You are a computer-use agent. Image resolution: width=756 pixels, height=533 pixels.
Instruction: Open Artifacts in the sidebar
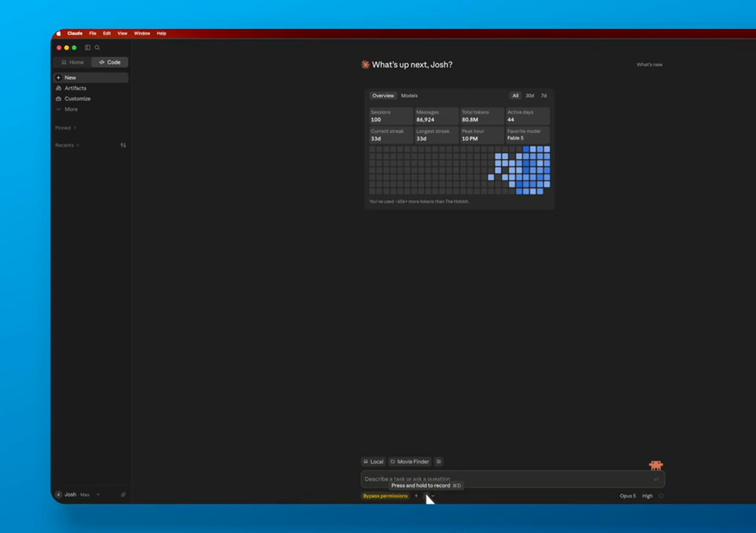[x=91, y=88]
